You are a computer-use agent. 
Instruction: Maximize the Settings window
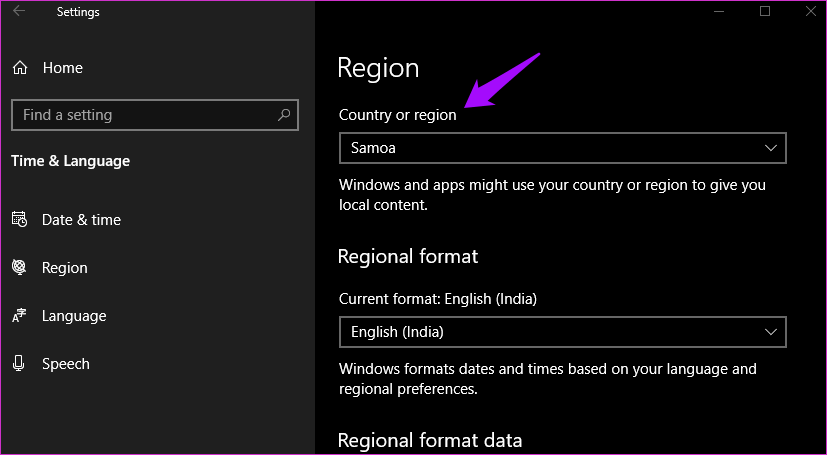765,11
